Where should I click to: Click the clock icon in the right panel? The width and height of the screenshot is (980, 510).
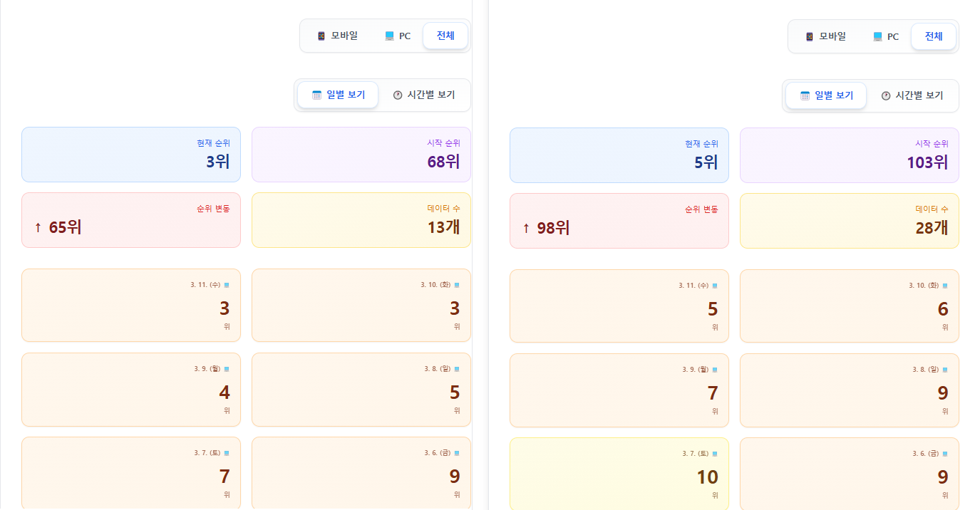point(886,95)
